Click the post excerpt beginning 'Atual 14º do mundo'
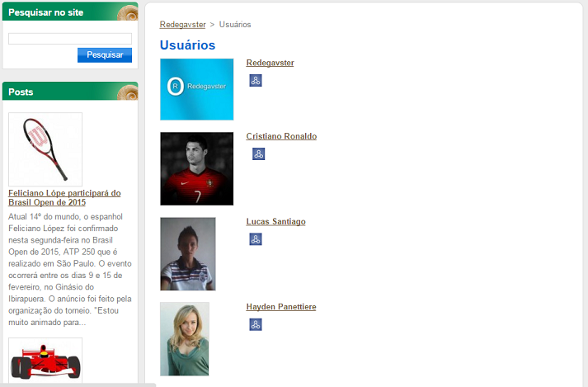The width and height of the screenshot is (588, 387). 70,269
